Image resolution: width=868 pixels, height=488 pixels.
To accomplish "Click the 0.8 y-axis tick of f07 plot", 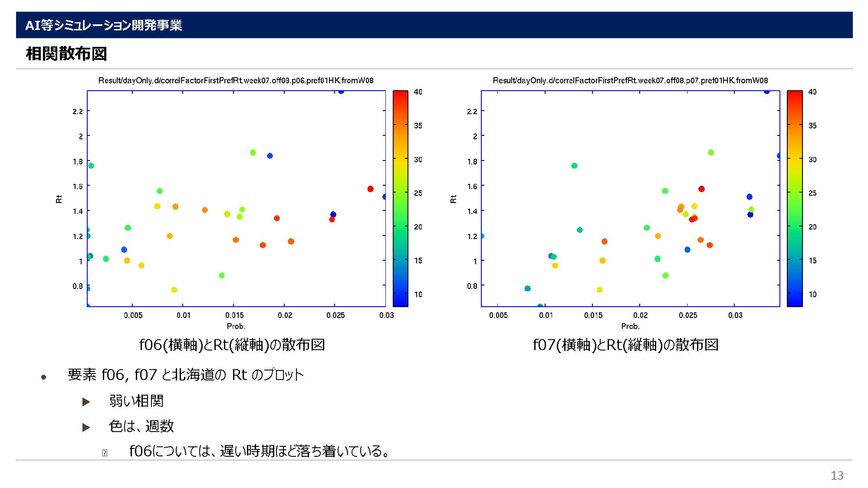I will [472, 286].
